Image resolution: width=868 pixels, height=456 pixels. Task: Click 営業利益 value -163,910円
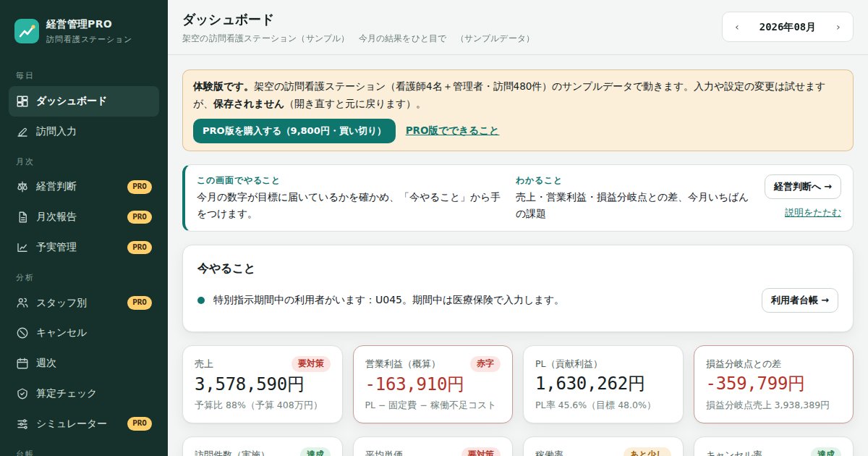[414, 384]
